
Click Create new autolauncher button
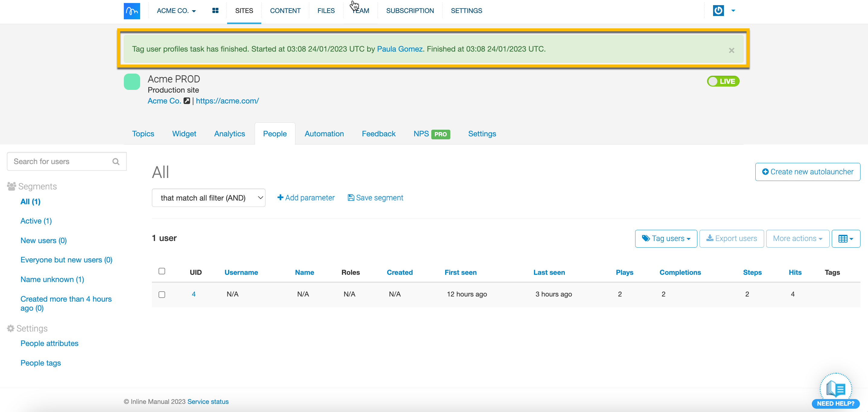point(807,172)
